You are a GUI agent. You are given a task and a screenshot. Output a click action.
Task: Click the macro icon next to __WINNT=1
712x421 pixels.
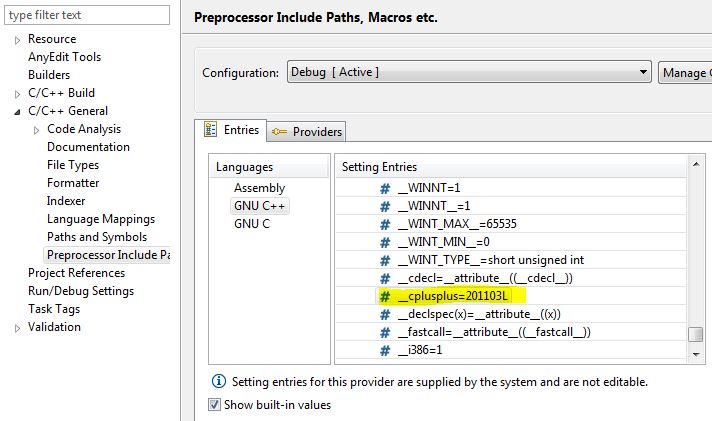pyautogui.click(x=384, y=188)
